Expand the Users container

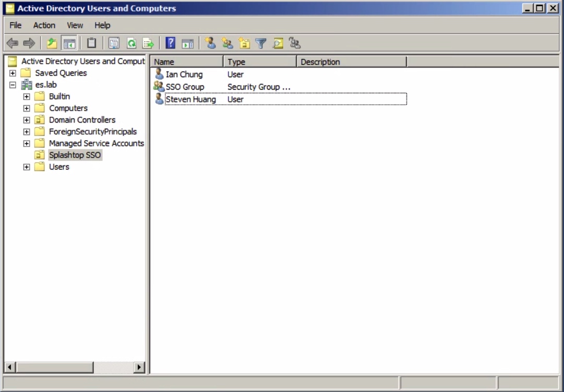click(27, 167)
